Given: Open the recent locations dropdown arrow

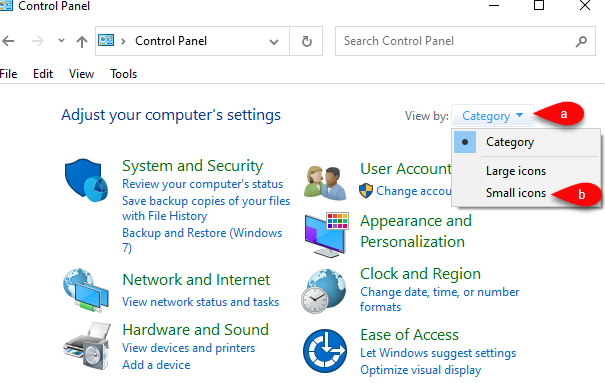Looking at the screenshot, I should (61, 40).
